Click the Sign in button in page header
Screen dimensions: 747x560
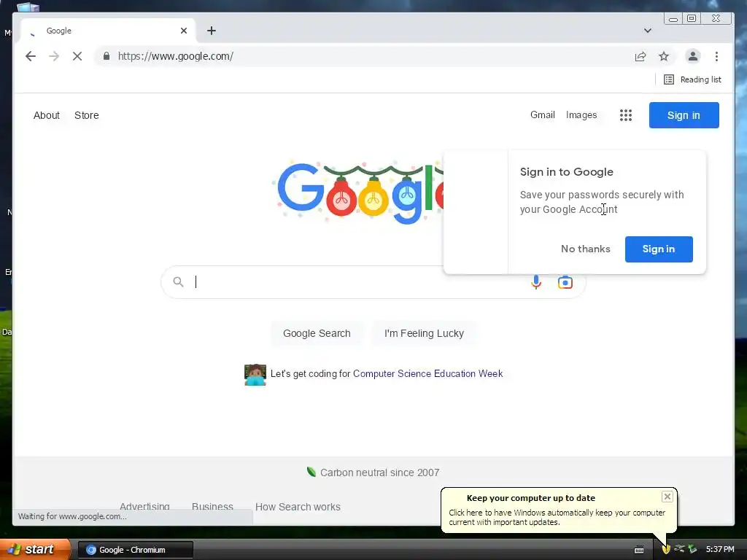[x=684, y=115]
